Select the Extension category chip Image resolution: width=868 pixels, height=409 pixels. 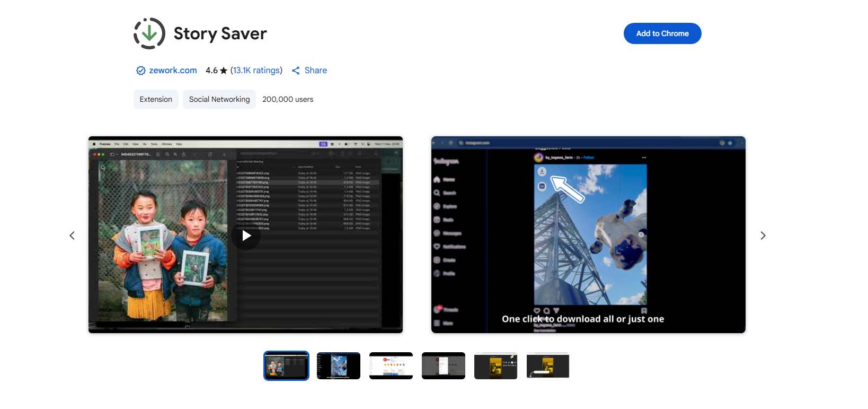click(156, 99)
